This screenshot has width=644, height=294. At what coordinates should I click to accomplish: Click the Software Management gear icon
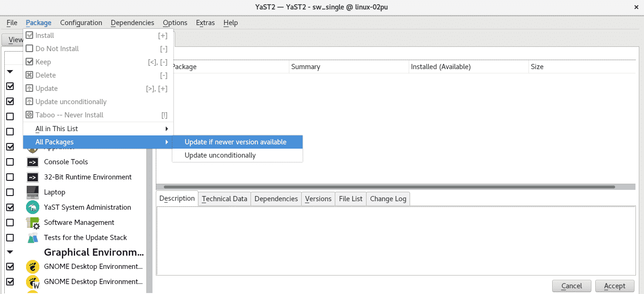pyautogui.click(x=33, y=223)
